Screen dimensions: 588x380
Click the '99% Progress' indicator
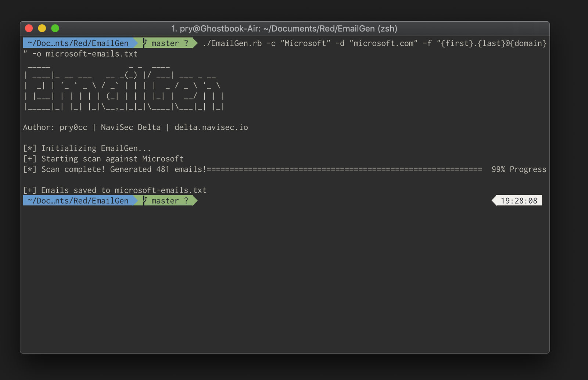pos(519,169)
